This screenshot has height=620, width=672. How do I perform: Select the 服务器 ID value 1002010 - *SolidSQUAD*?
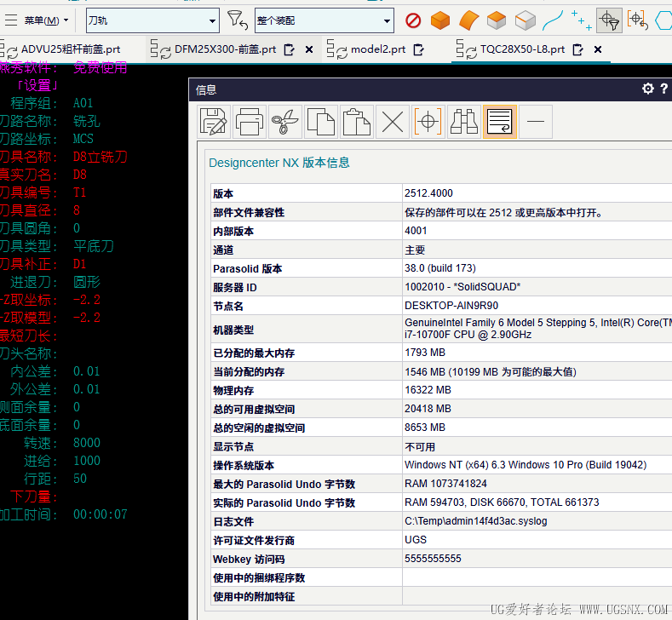tap(462, 287)
